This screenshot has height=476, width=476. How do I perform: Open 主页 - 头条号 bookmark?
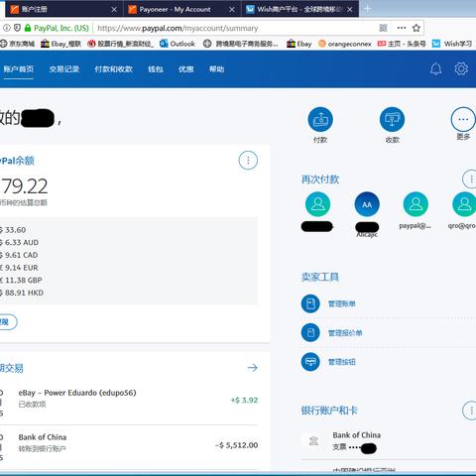point(402,44)
